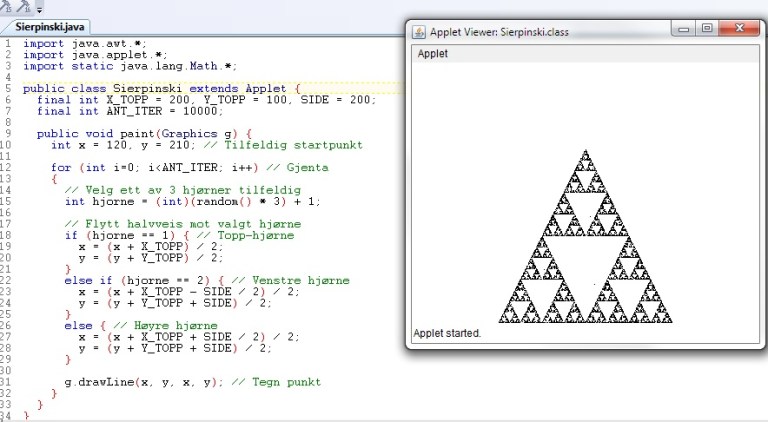Click the second hammer tool icon labeled 16
The width and height of the screenshot is (768, 422).
click(x=21, y=7)
